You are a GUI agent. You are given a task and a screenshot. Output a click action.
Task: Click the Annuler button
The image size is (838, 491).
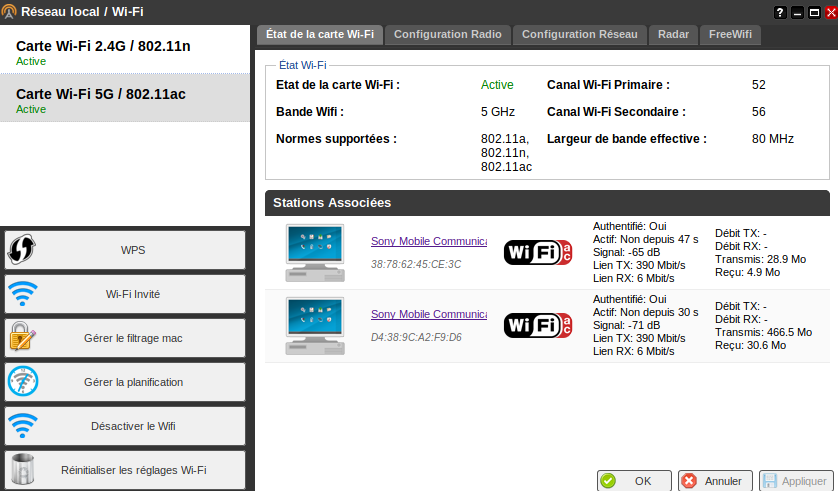(714, 481)
